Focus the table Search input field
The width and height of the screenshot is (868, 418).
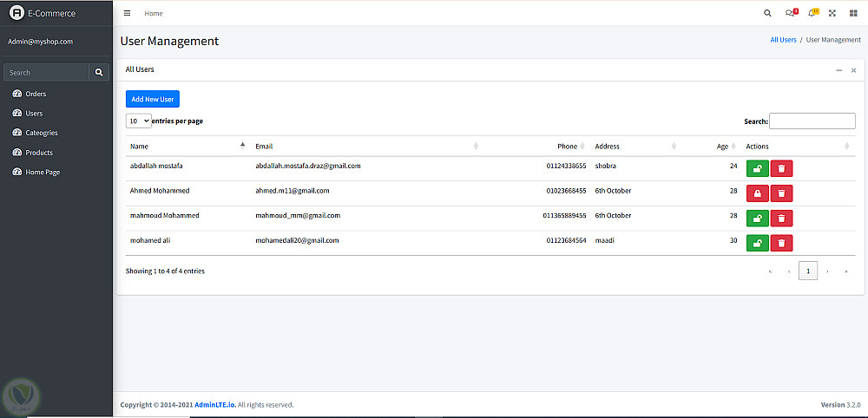812,121
